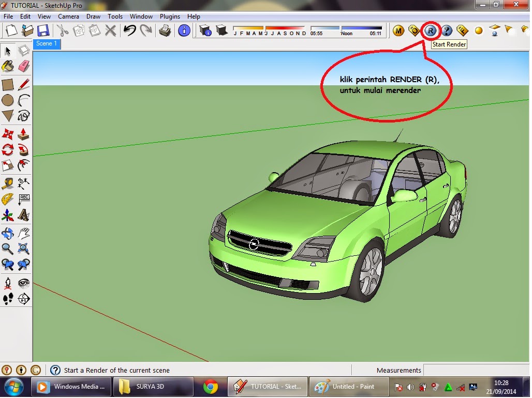Image resolution: width=532 pixels, height=398 pixels.
Task: Open Model Info with the blue info icon
Action: coord(184,30)
